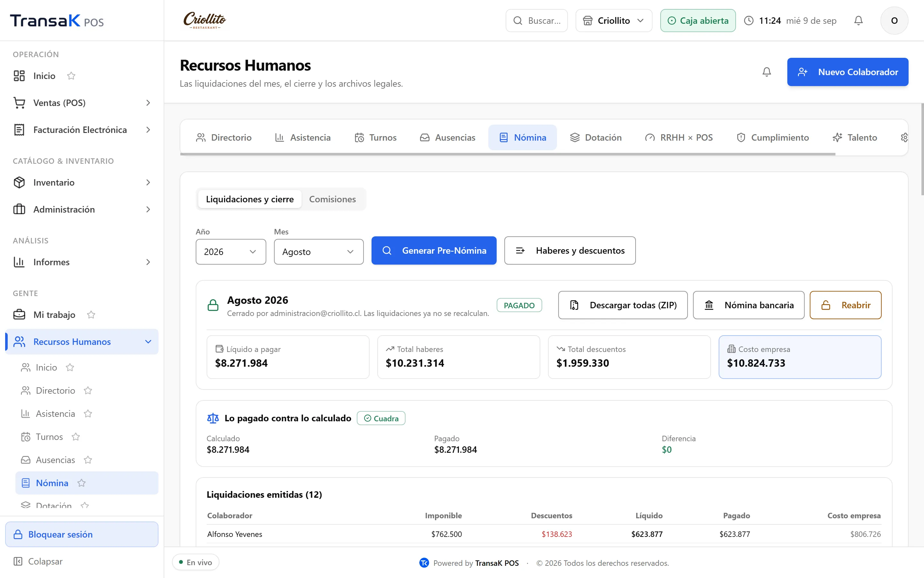Click the settings gear at tab row end

[x=904, y=138]
